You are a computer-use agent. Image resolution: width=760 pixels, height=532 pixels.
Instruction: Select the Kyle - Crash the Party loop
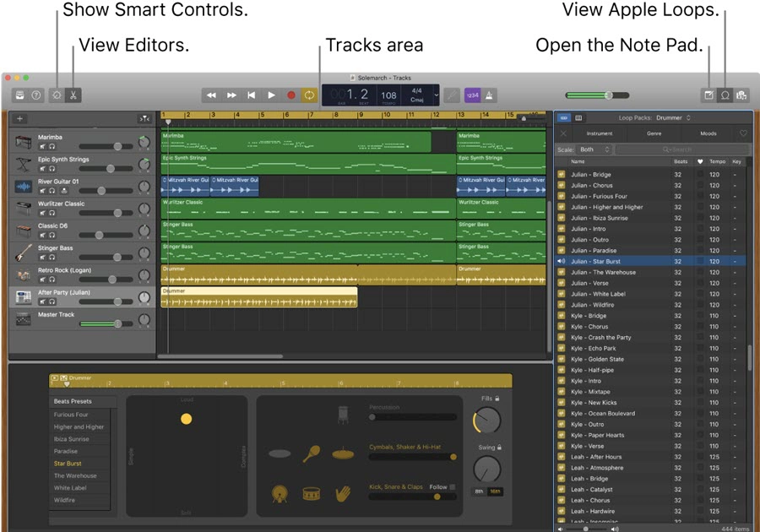point(651,337)
